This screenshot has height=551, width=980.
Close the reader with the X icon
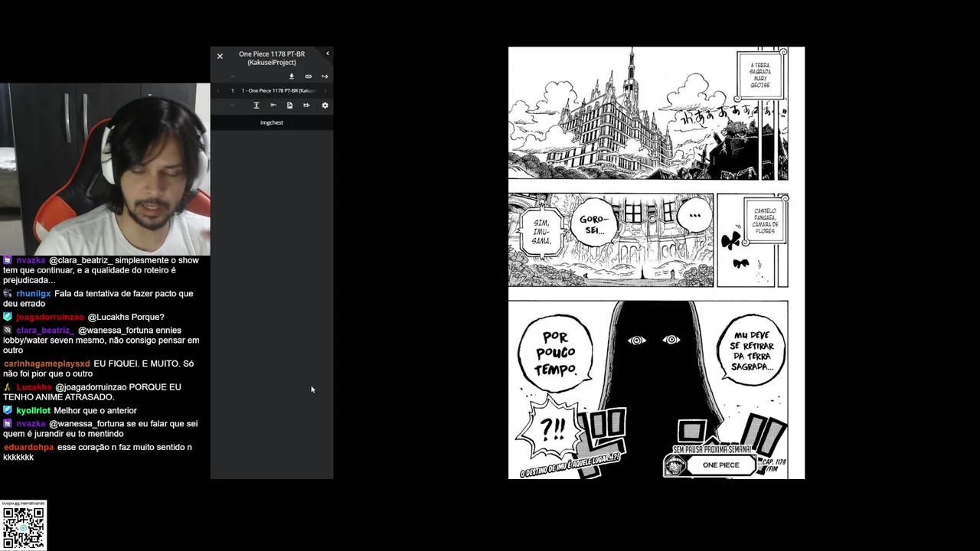click(220, 56)
